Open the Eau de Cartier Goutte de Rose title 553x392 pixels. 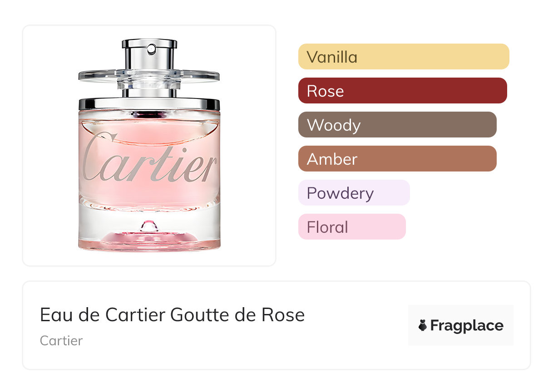pyautogui.click(x=172, y=315)
